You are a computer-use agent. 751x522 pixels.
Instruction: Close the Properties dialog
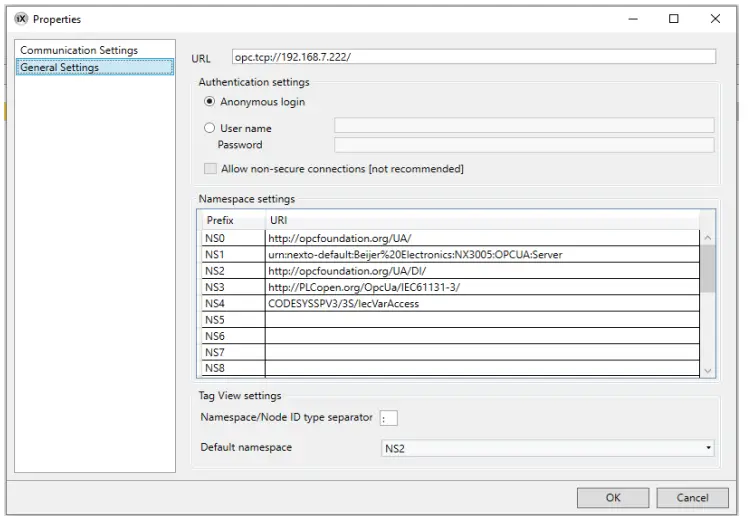[x=715, y=19]
